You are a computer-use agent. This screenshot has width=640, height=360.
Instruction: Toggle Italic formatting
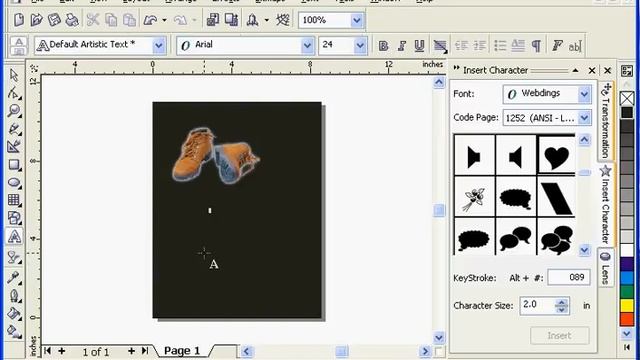click(401, 45)
